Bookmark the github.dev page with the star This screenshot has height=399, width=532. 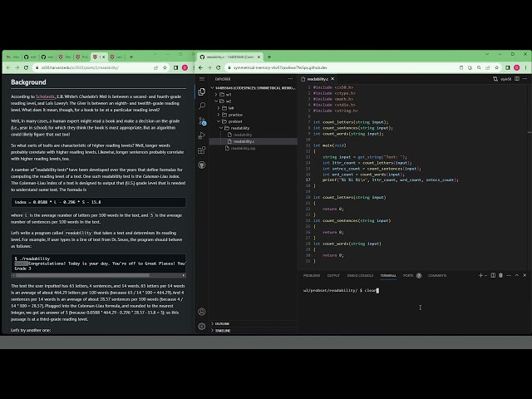click(497, 67)
